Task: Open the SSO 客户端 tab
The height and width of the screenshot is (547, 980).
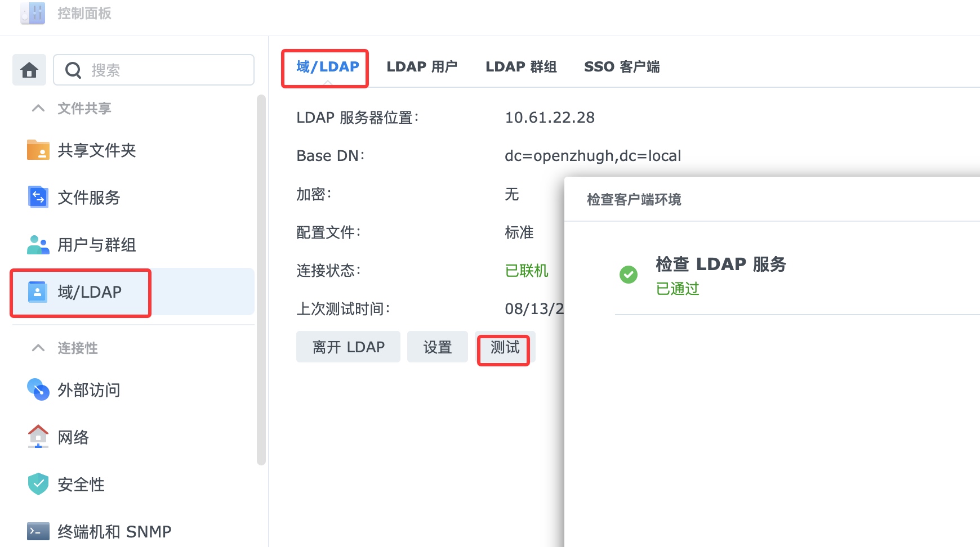Action: [x=622, y=67]
